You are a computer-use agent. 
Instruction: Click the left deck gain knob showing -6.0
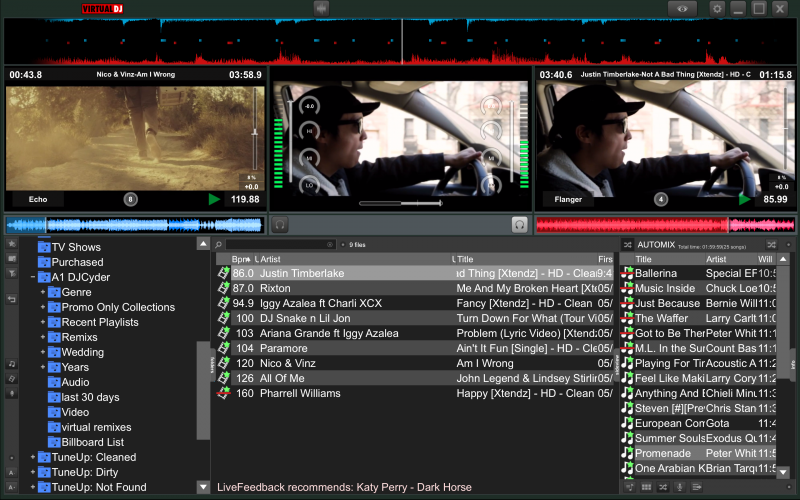(309, 106)
